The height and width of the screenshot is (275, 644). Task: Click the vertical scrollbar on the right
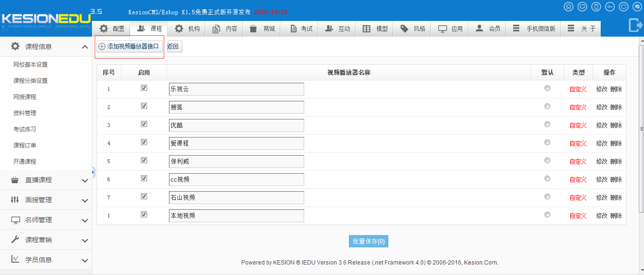point(641,124)
